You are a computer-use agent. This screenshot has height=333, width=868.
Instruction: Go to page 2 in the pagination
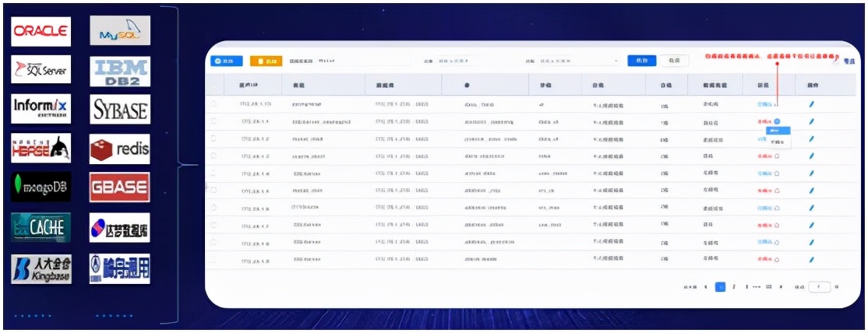click(x=734, y=287)
